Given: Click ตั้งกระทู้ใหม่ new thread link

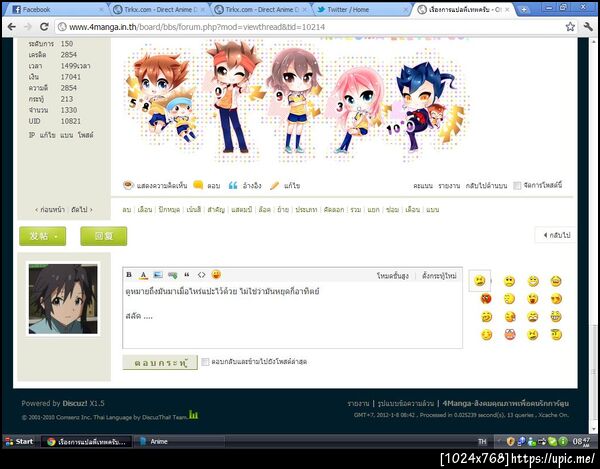Looking at the screenshot, I should point(439,276).
